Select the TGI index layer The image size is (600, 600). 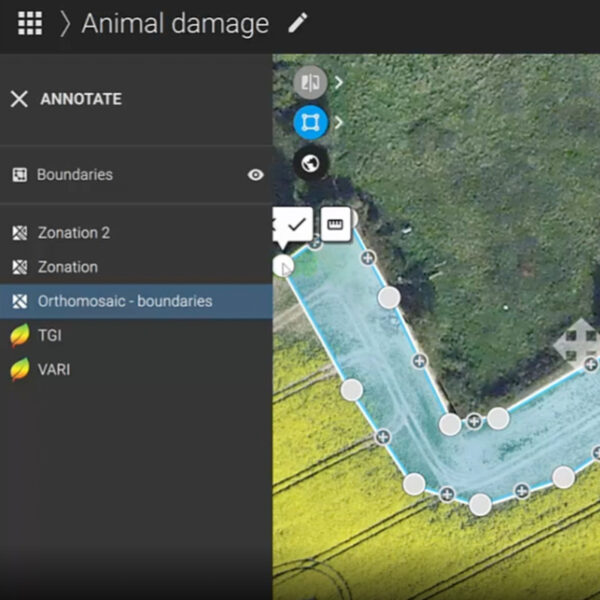[x=50, y=337]
